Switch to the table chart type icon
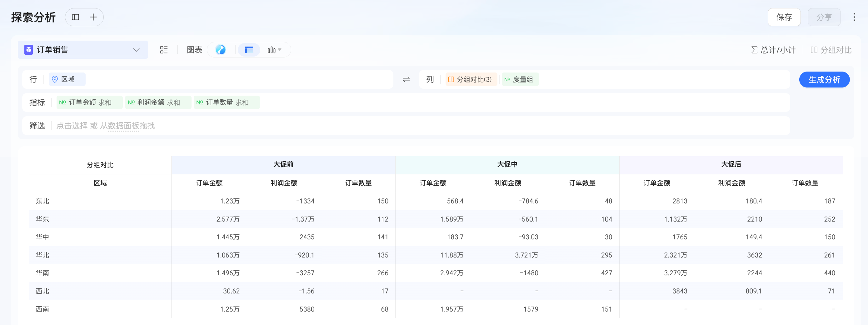Image resolution: width=868 pixels, height=325 pixels. 249,50
